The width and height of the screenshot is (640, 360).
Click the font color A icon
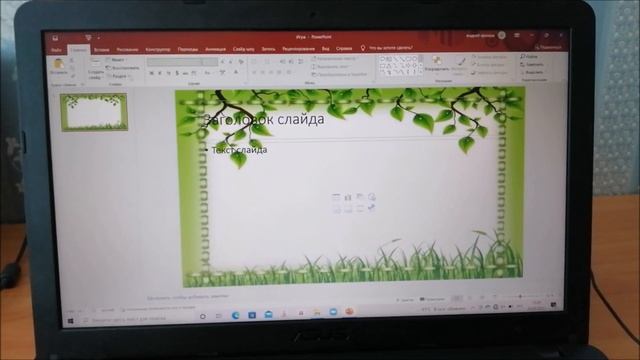coord(236,73)
